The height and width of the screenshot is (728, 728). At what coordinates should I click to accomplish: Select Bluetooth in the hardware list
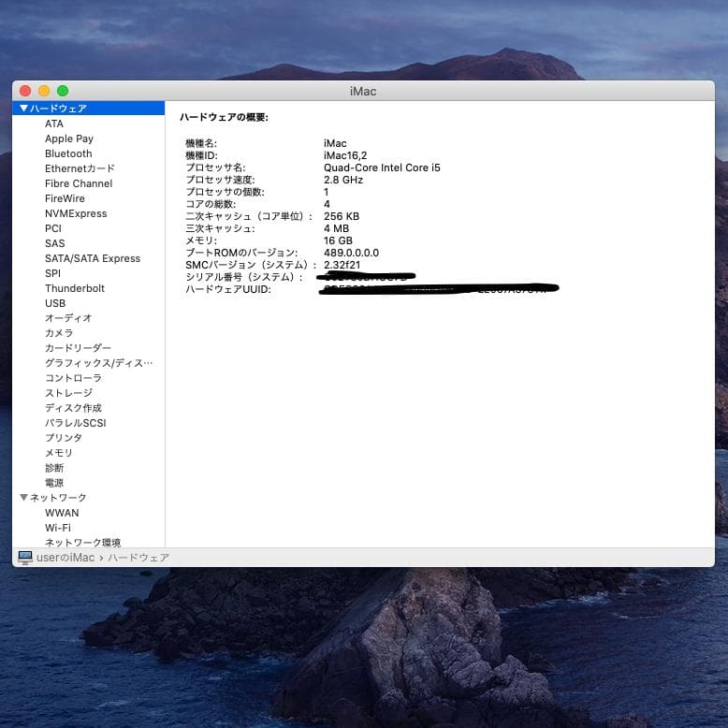point(68,153)
